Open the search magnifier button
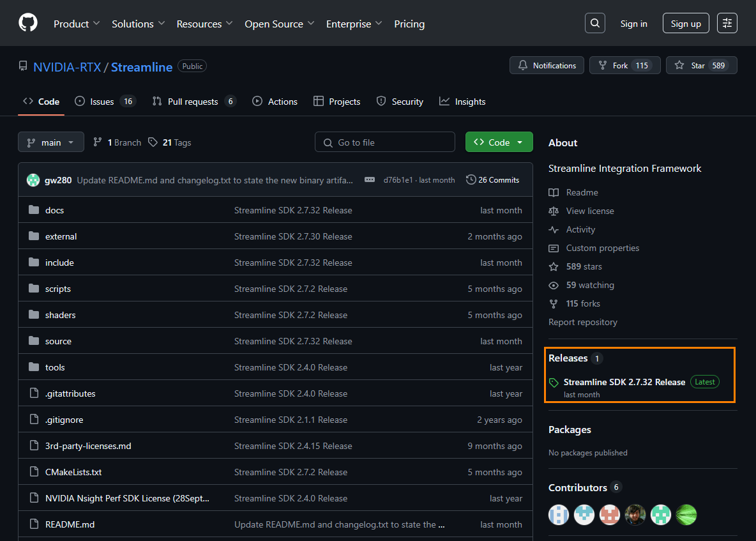Screen dimensions: 756x541 tap(595, 23)
